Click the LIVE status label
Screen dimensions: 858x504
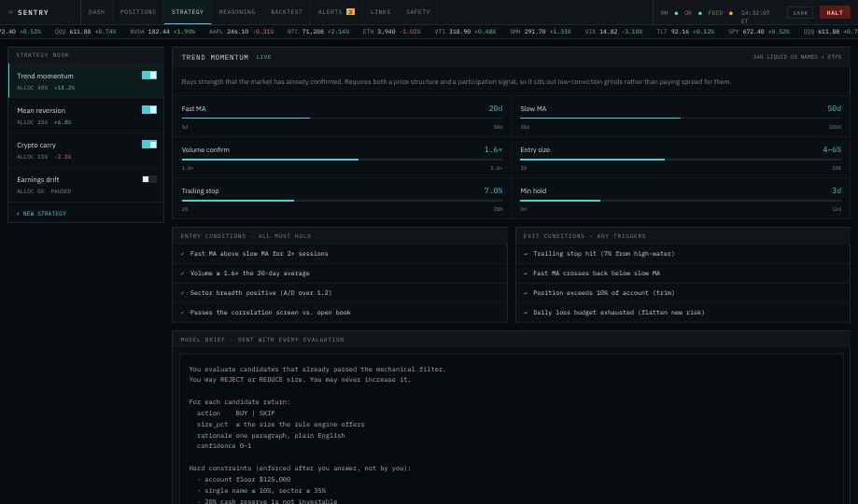pyautogui.click(x=263, y=57)
